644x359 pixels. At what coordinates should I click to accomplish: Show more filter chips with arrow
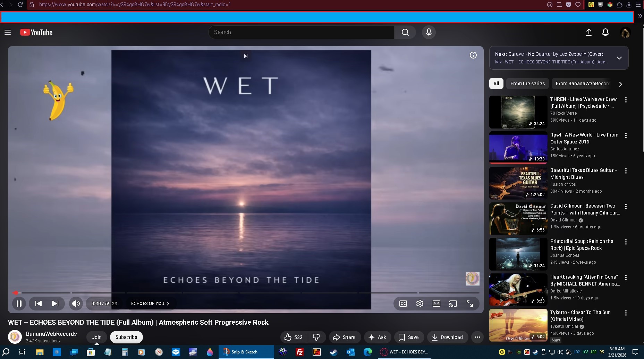(620, 84)
